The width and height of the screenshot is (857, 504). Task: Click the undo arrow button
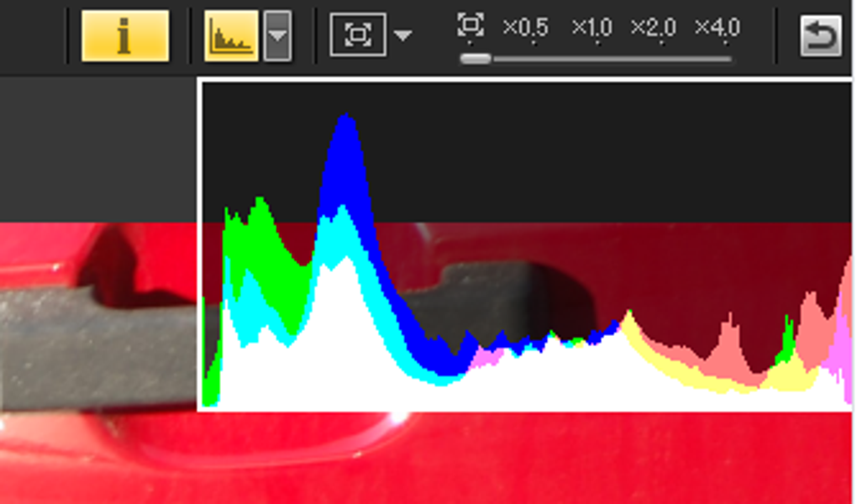click(821, 36)
